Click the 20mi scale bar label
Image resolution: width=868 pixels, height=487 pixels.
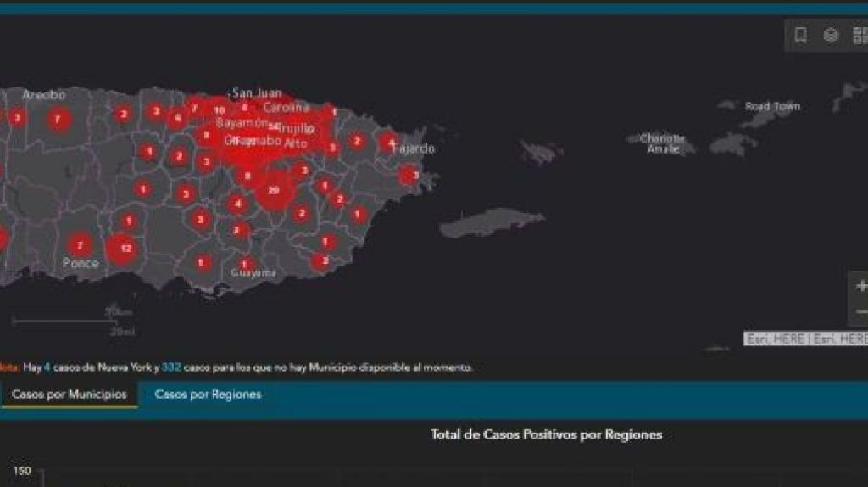pos(122,332)
